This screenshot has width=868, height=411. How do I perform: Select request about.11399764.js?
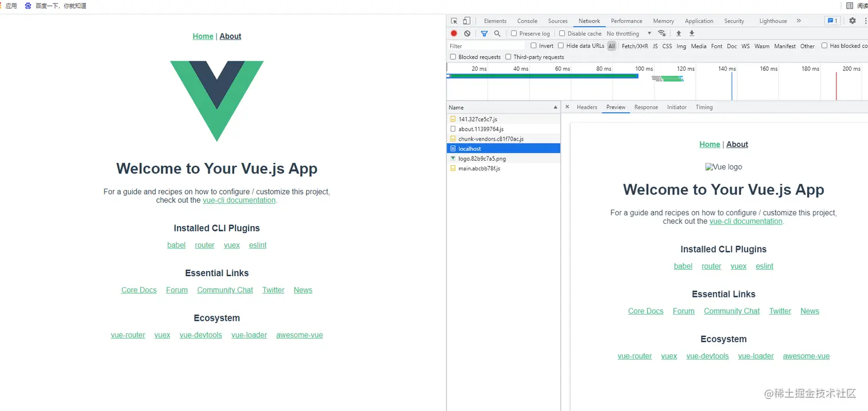(x=503, y=129)
